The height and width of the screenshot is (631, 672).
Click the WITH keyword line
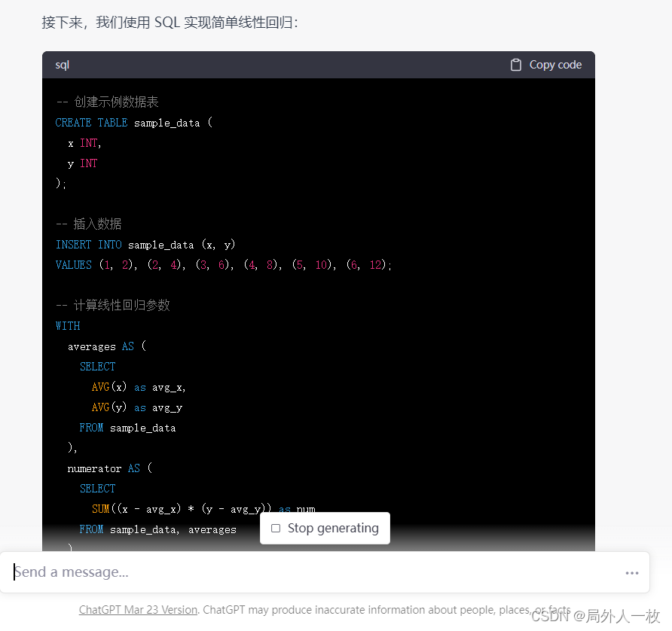68,326
